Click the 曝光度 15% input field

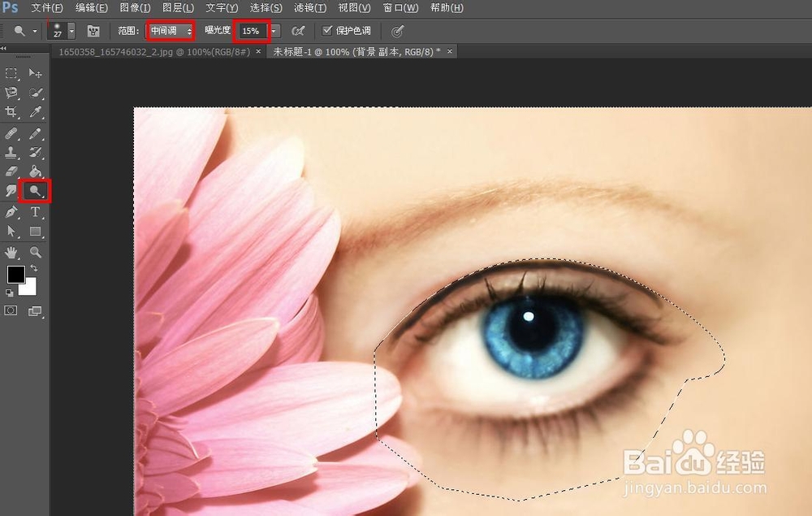(249, 31)
